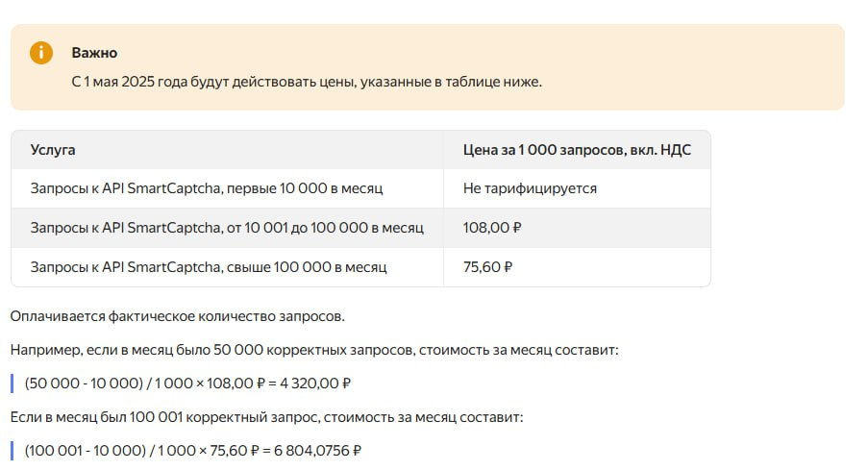Click the blue bar beside first formula
This screenshot has width=868, height=470.
[x=12, y=383]
